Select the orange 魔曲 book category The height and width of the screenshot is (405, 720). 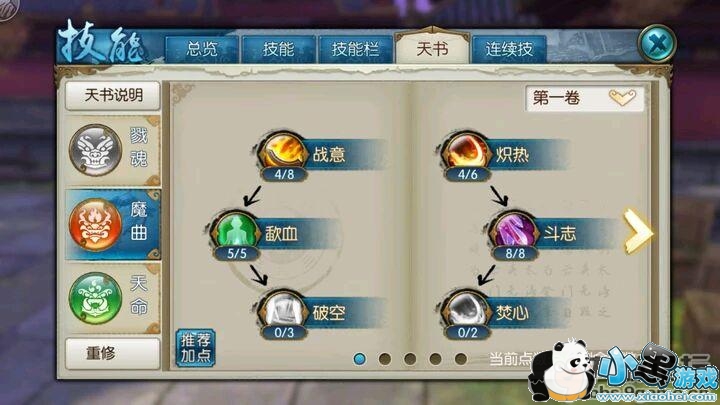click(113, 225)
